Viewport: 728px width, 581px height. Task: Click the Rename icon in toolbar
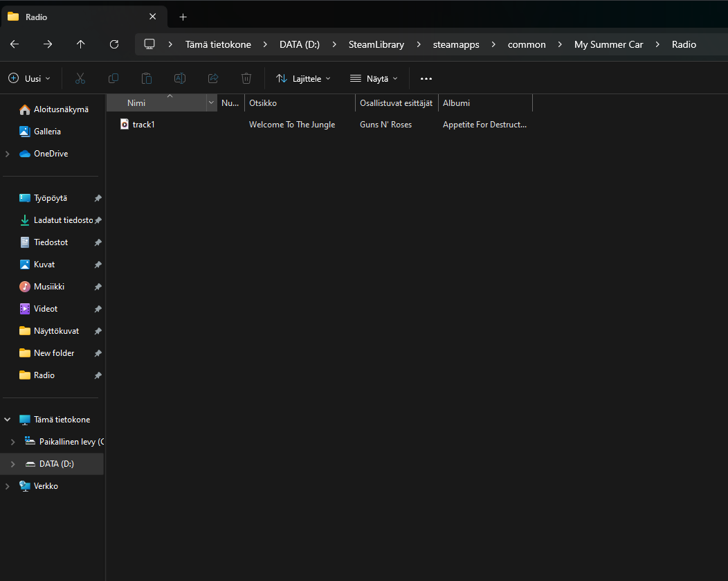click(x=180, y=78)
